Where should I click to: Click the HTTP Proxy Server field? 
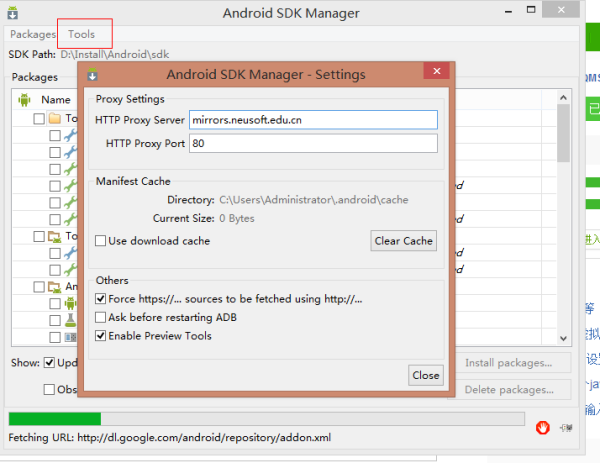[313, 120]
